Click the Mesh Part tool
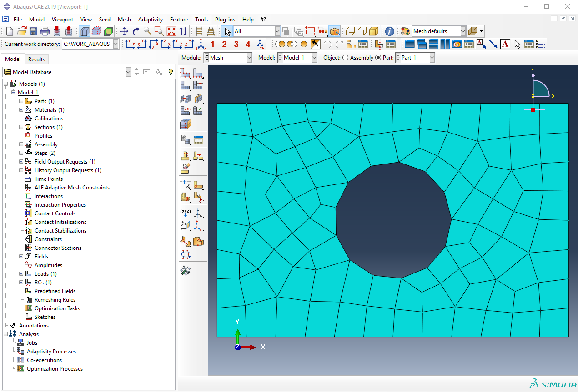This screenshot has height=392, width=578. (185, 85)
